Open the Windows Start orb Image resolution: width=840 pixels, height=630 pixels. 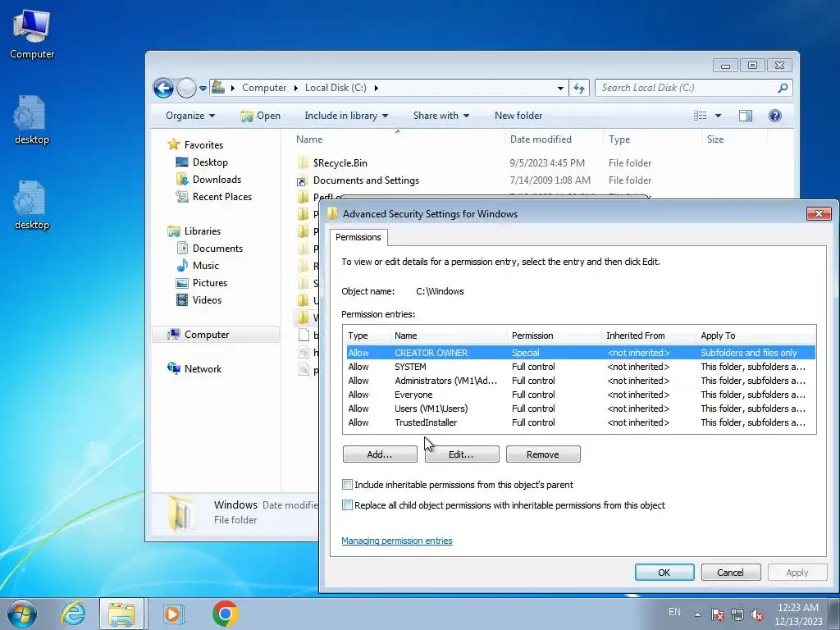click(21, 614)
